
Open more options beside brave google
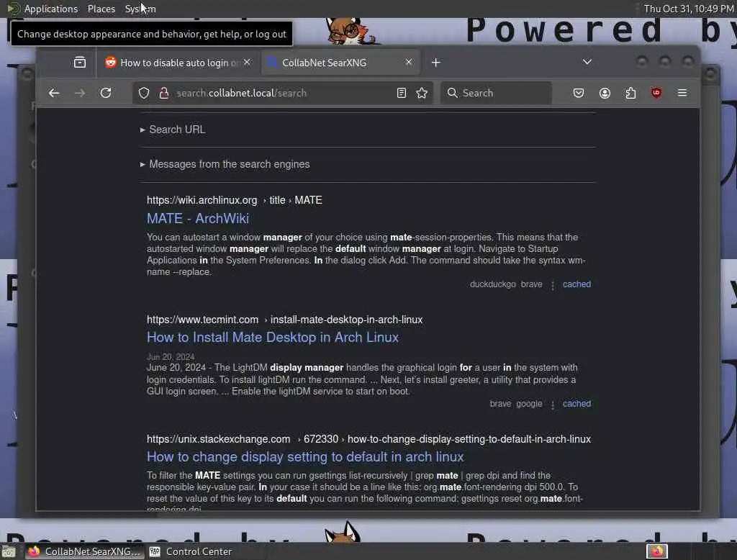(553, 405)
